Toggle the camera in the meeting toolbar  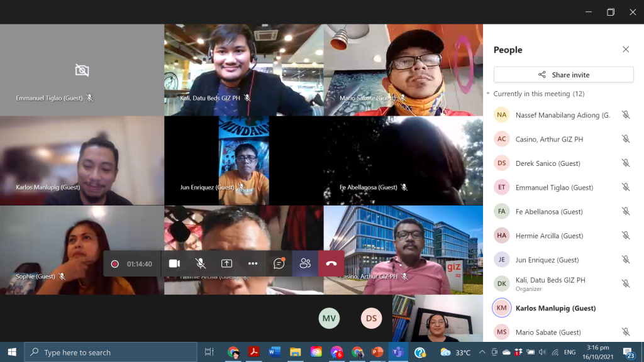tap(174, 264)
